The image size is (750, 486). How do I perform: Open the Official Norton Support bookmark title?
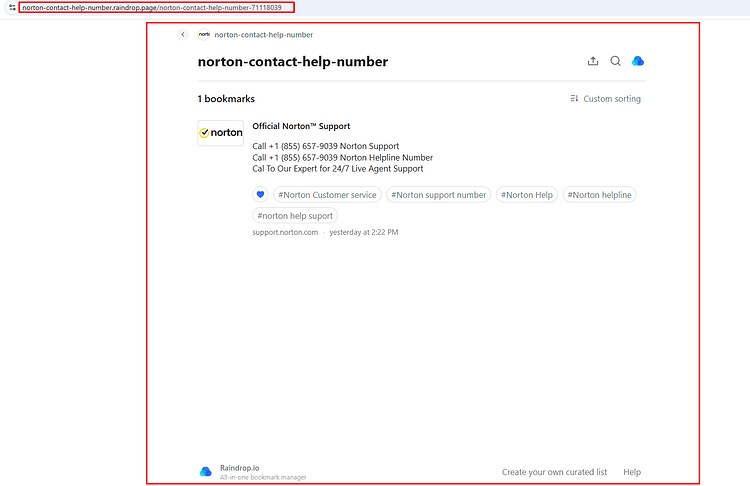click(301, 126)
